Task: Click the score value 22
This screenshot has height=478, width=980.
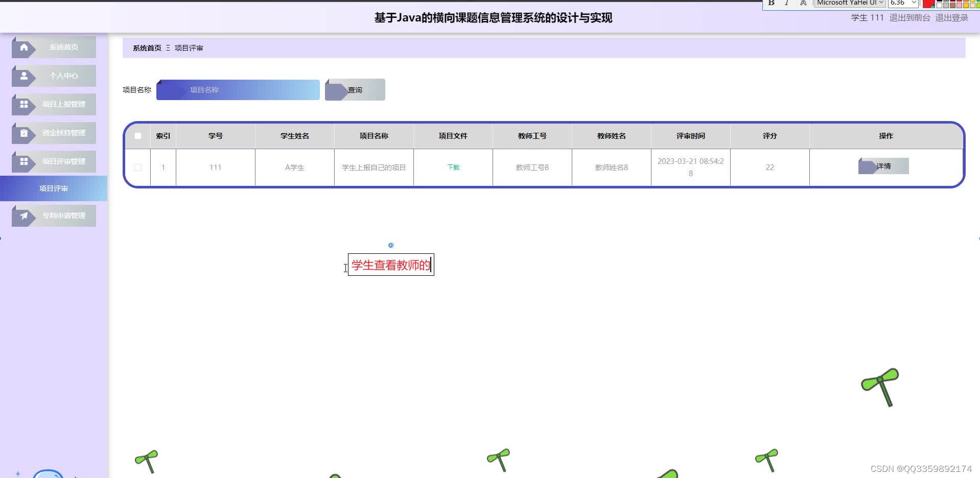Action: [770, 168]
